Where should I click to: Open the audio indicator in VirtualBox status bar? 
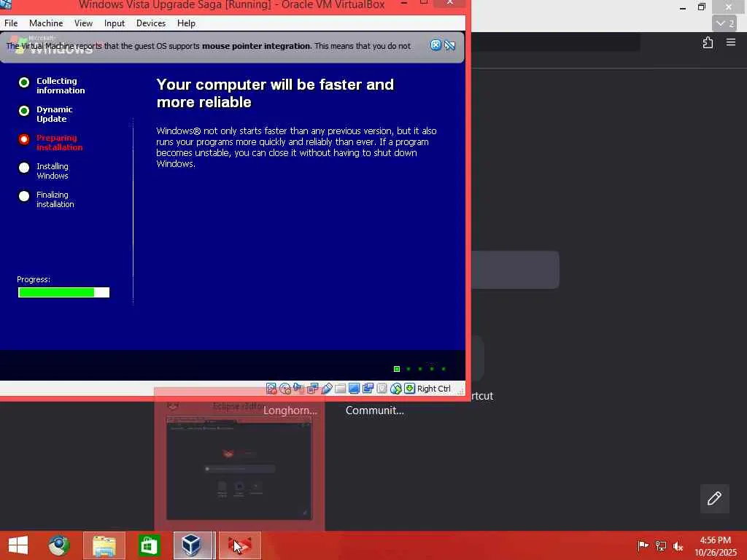click(298, 389)
